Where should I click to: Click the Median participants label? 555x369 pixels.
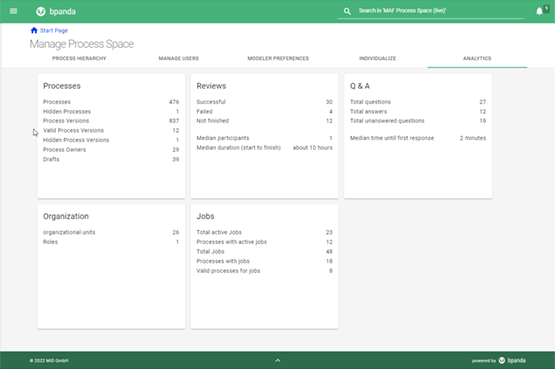coord(223,138)
